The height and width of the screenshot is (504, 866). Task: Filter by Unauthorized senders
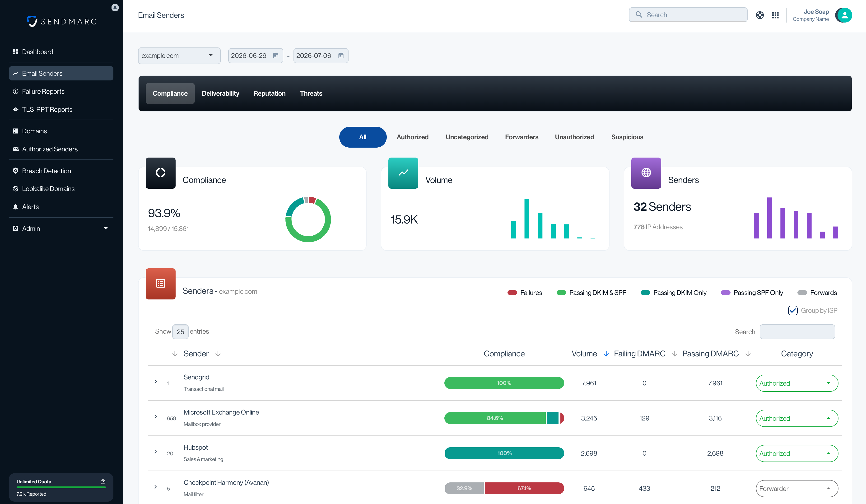pos(574,137)
